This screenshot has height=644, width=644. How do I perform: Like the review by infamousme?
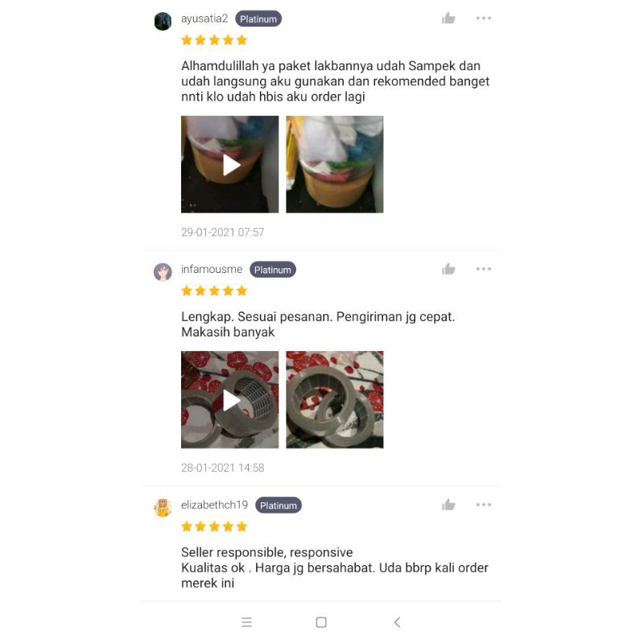448,269
